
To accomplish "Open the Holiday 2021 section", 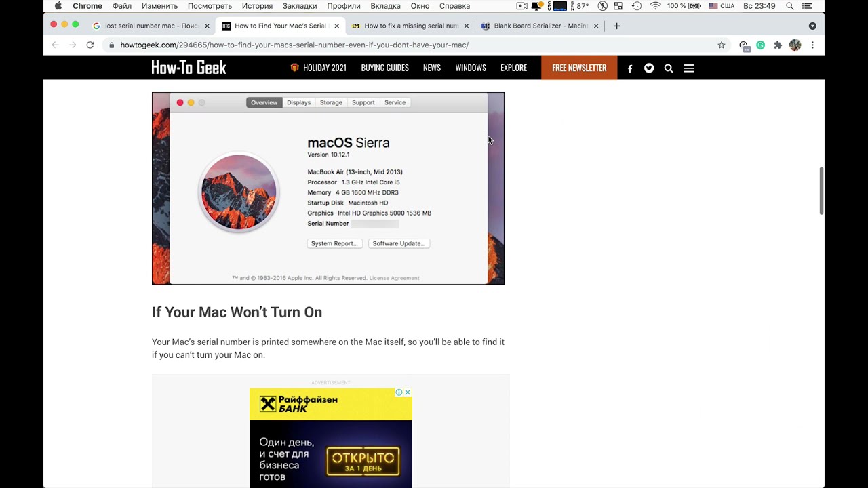I will (x=318, y=68).
